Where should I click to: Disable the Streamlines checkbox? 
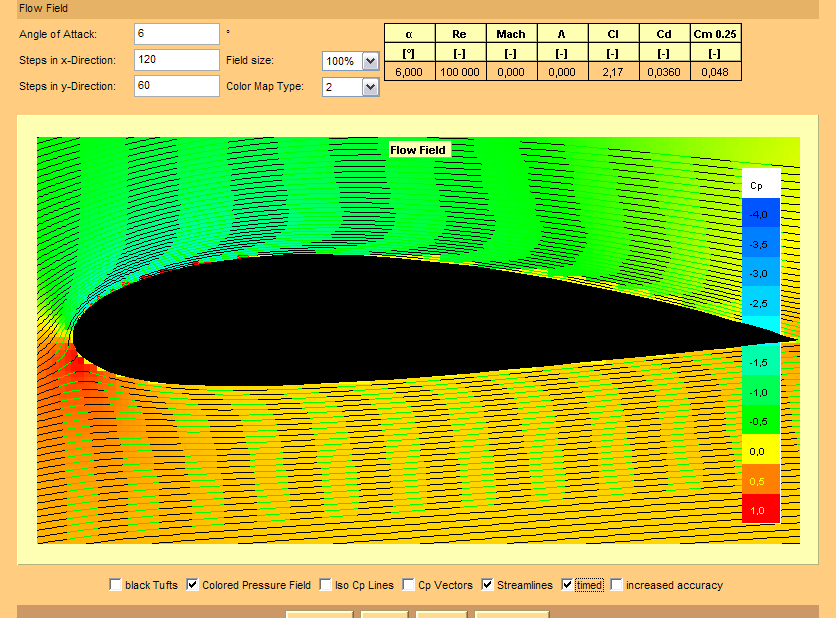pyautogui.click(x=488, y=585)
